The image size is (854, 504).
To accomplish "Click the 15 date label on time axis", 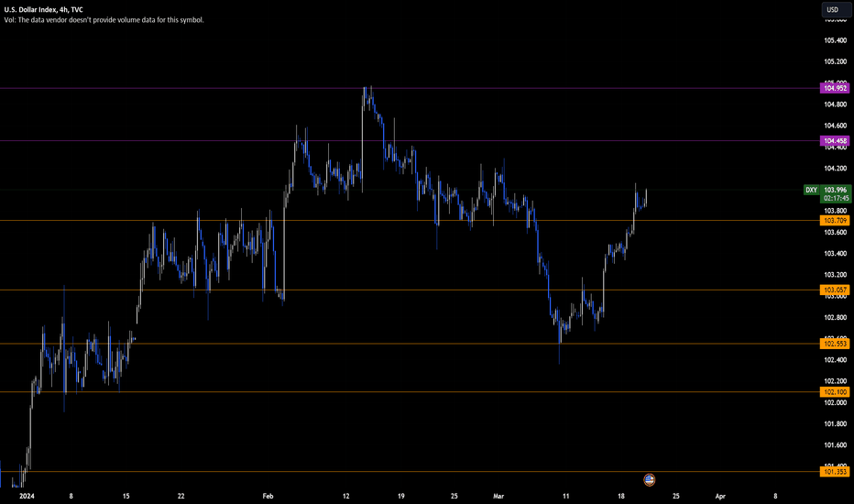I will (x=126, y=497).
